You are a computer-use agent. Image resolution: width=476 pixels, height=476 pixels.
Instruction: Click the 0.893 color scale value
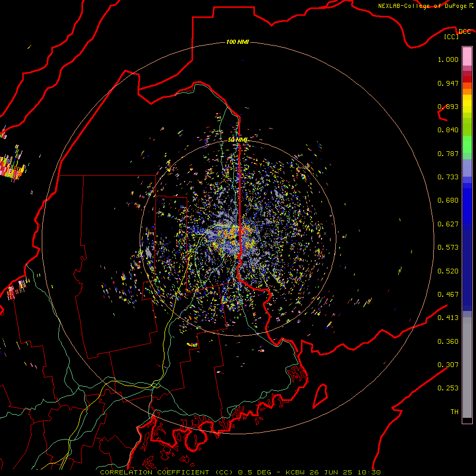pyautogui.click(x=448, y=106)
